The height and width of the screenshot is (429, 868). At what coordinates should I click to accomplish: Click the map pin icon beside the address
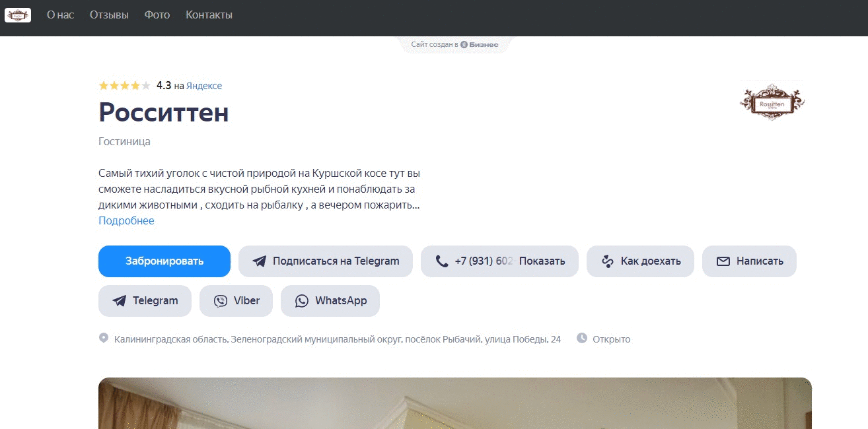(103, 338)
